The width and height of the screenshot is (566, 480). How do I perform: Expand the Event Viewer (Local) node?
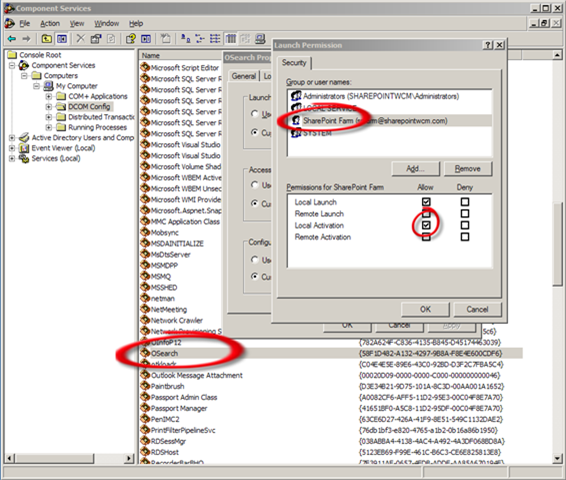(12, 148)
